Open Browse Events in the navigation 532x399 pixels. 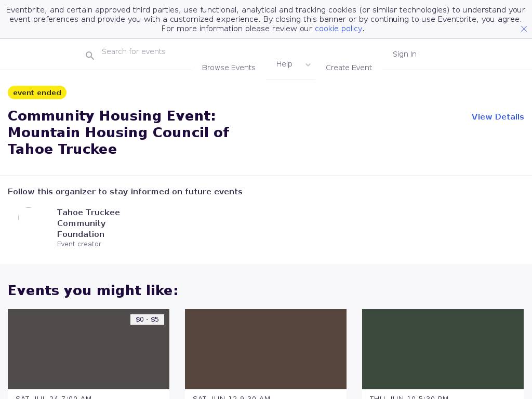coord(229,68)
